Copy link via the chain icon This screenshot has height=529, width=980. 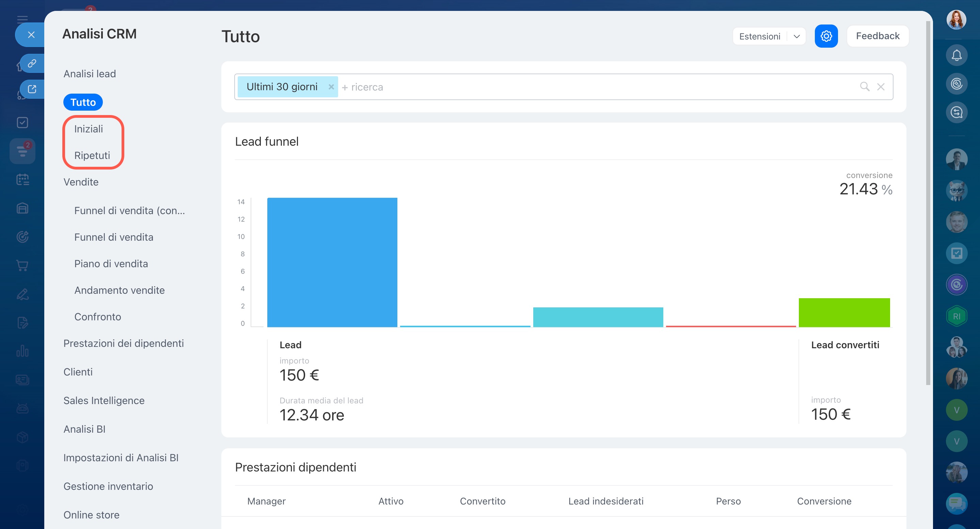tap(32, 63)
